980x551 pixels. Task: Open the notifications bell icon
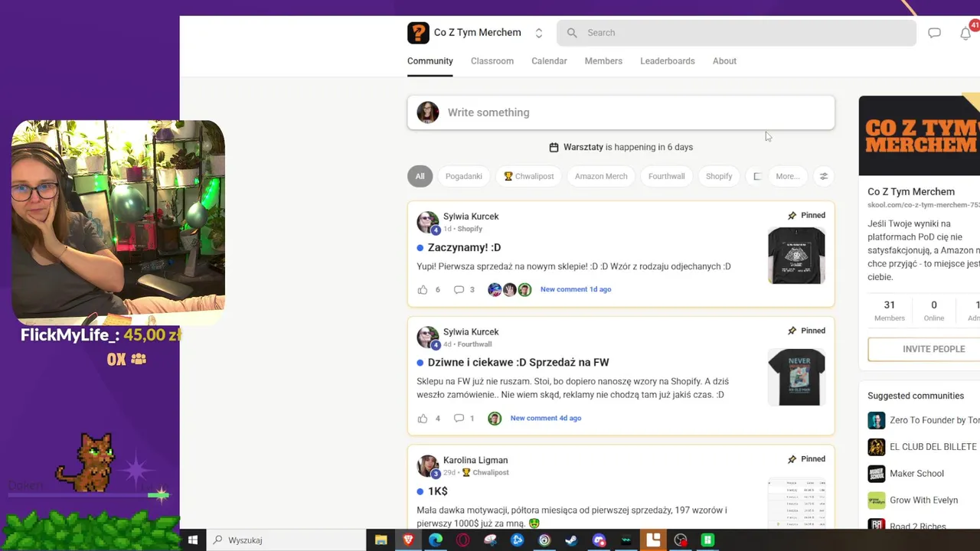pyautogui.click(x=965, y=33)
